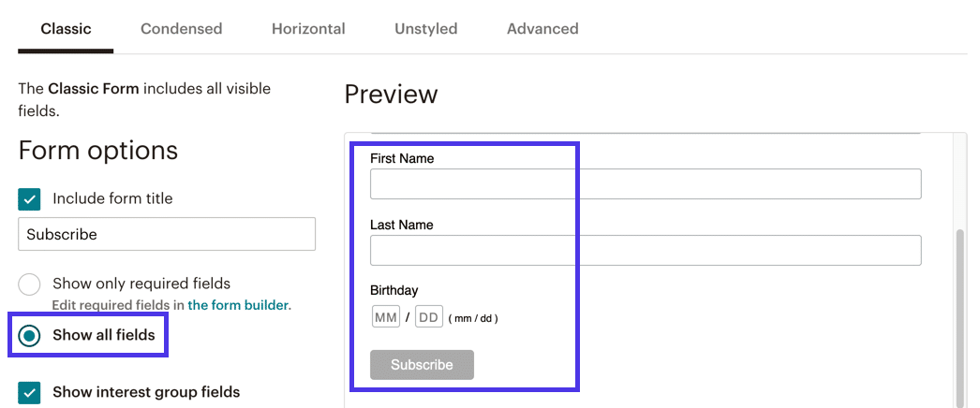The width and height of the screenshot is (980, 408).
Task: Select the Horizontal tab
Action: point(308,29)
